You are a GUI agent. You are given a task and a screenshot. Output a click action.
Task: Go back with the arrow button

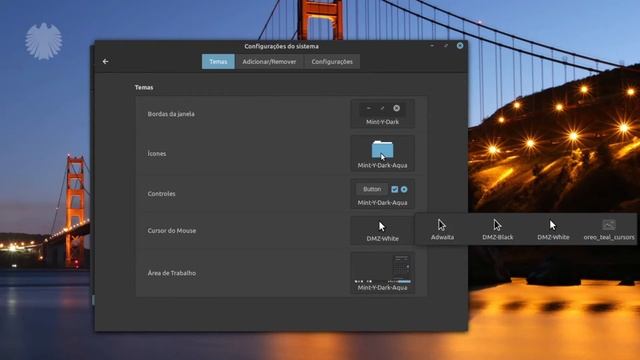pyautogui.click(x=105, y=62)
